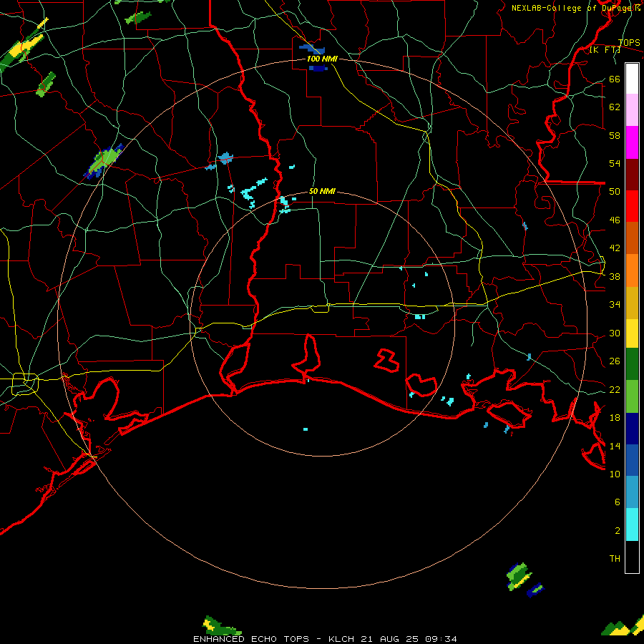
Task: Click the legend value 62
Action: tap(615, 107)
